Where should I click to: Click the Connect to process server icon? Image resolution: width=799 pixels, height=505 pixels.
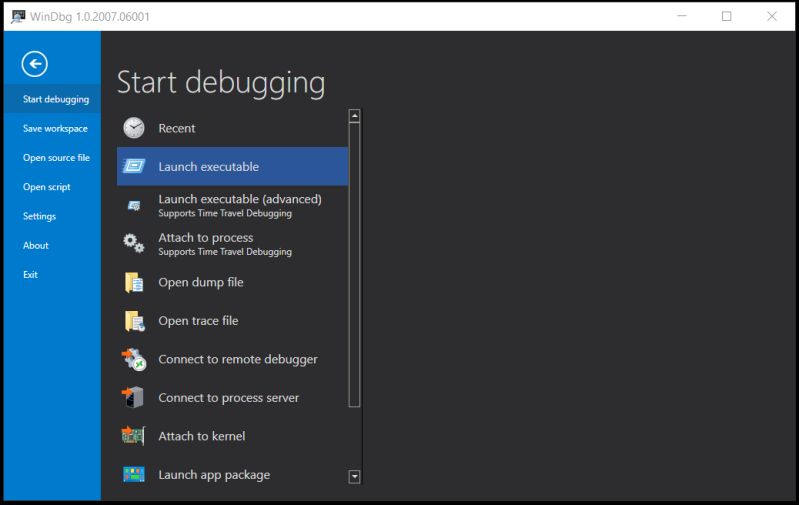tap(133, 397)
